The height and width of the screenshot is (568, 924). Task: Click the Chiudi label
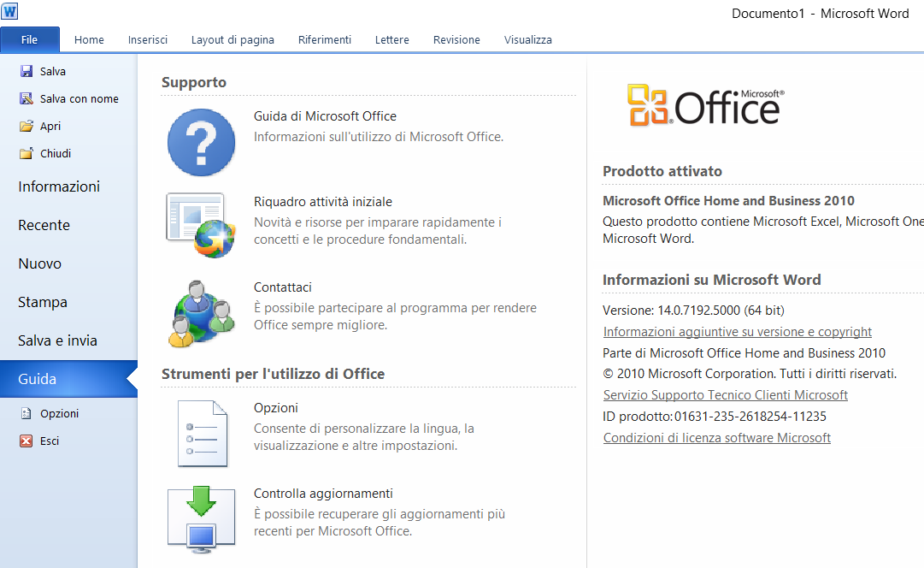coord(56,153)
